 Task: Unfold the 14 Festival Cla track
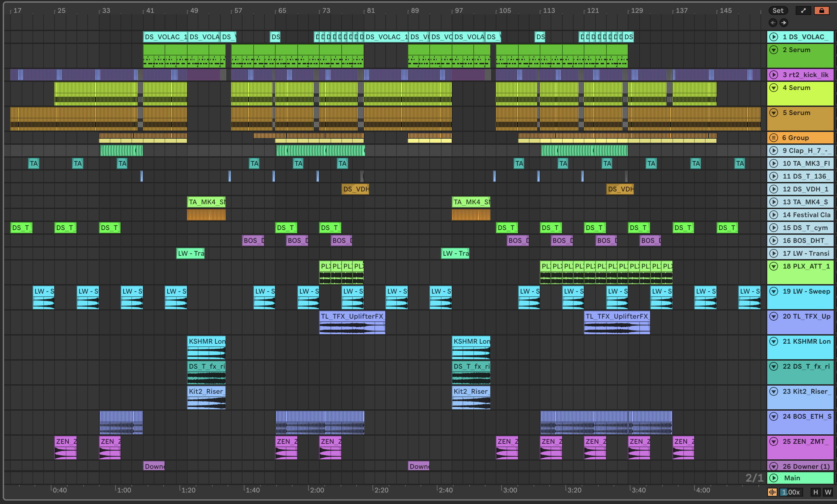point(774,215)
